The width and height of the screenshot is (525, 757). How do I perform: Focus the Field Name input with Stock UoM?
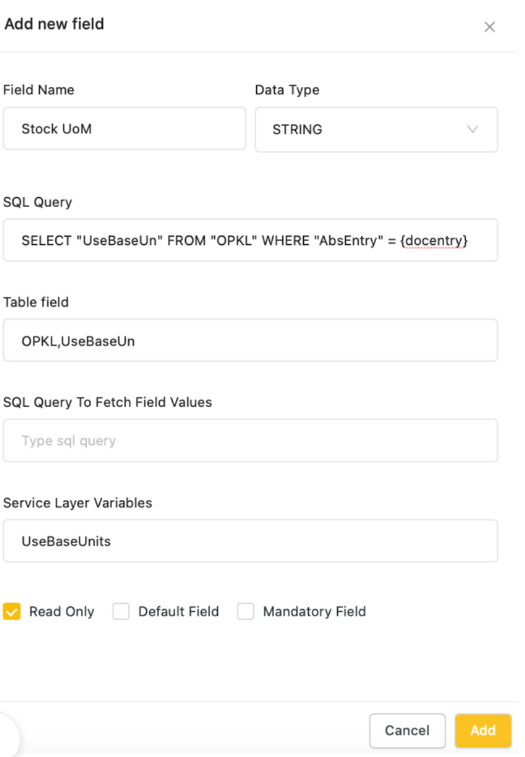coord(125,128)
